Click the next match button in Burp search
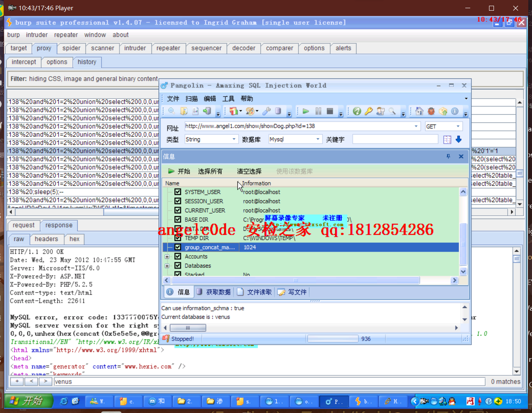Viewport: 532px width, 413px height. (45, 381)
